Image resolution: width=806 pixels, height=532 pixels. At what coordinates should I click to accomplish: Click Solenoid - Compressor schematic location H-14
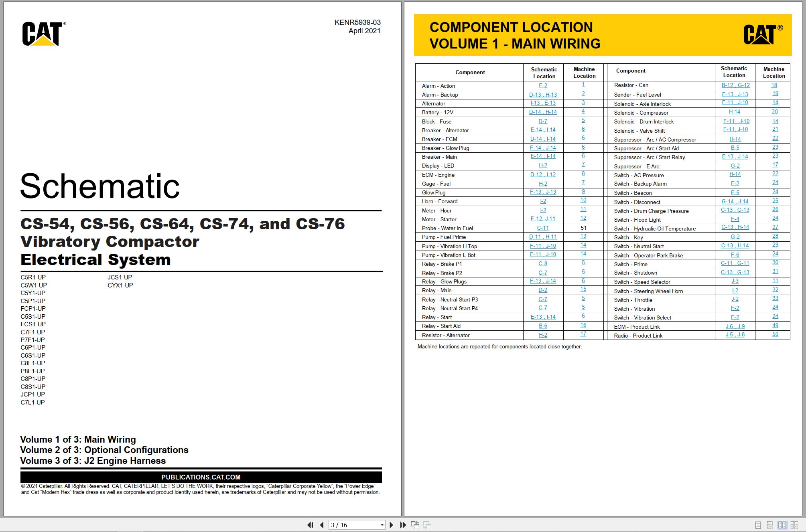pyautogui.click(x=735, y=111)
